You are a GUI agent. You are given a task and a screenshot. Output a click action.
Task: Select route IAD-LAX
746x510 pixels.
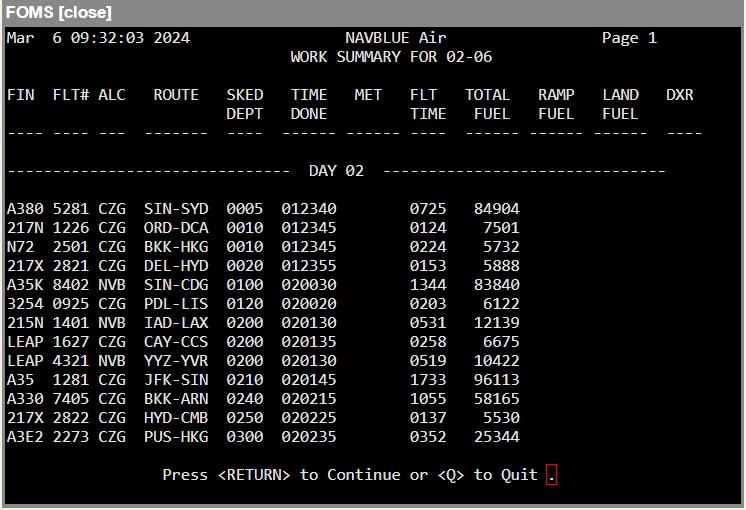coord(176,323)
